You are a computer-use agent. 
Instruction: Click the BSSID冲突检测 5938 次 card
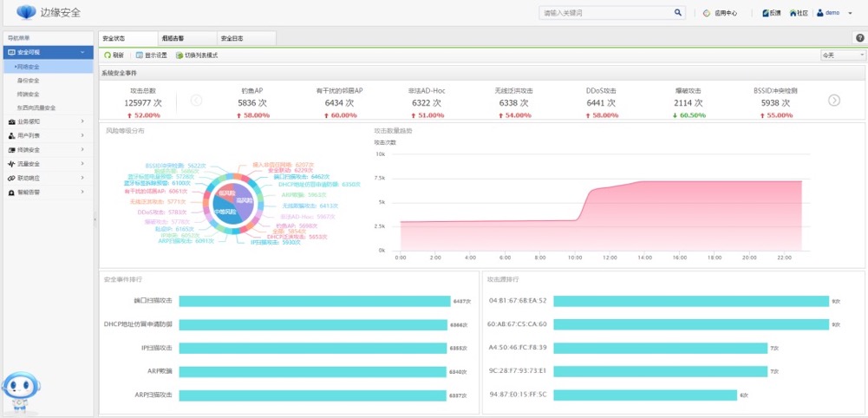(x=775, y=103)
